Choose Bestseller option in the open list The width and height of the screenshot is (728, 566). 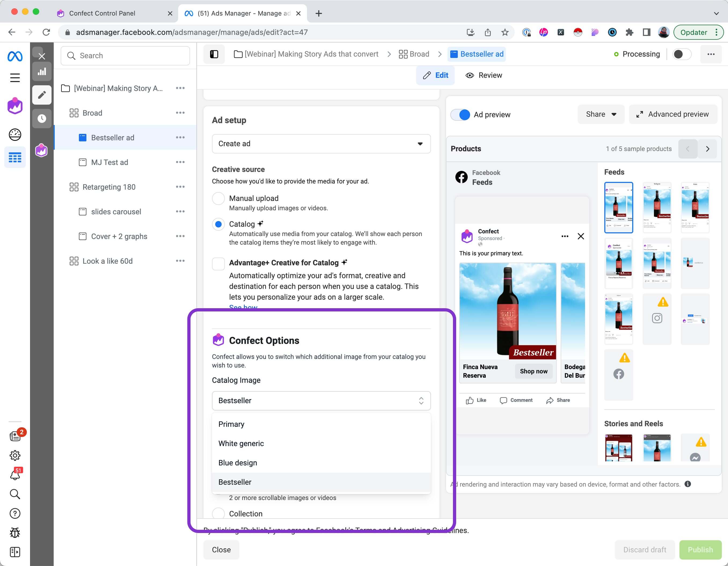[x=321, y=482]
